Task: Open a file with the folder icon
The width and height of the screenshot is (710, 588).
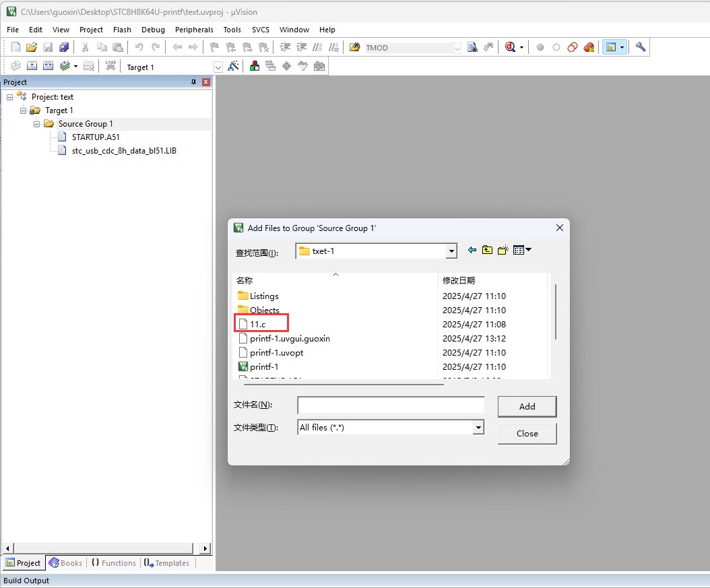Action: coord(31,48)
